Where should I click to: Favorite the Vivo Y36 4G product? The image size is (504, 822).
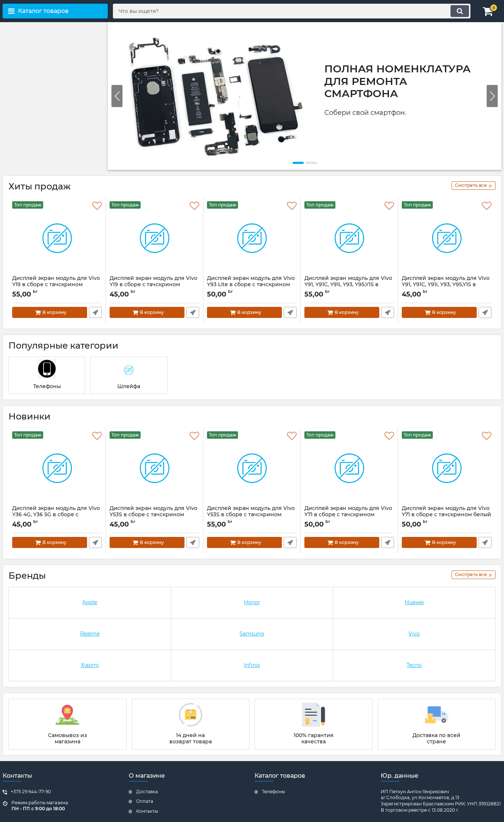(97, 436)
